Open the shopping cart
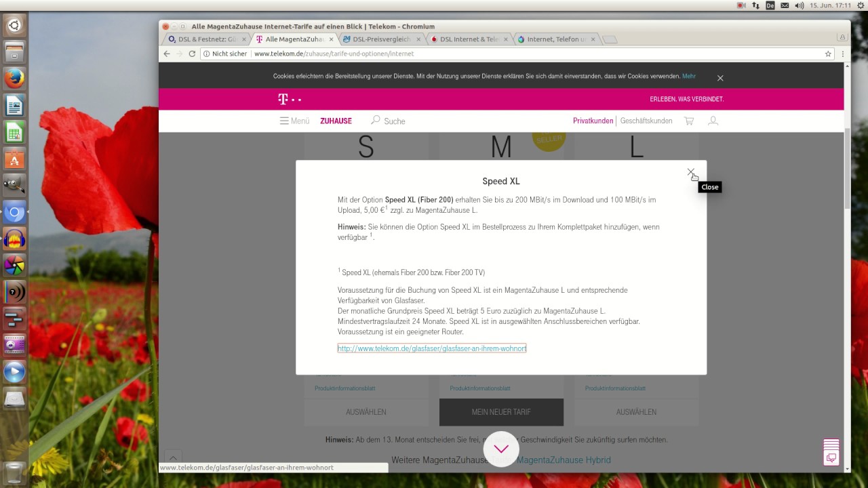The image size is (868, 488). (689, 121)
